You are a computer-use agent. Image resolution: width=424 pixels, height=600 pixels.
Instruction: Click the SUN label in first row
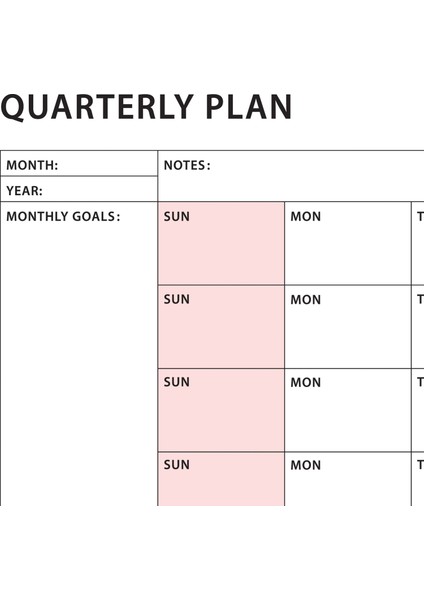point(176,217)
